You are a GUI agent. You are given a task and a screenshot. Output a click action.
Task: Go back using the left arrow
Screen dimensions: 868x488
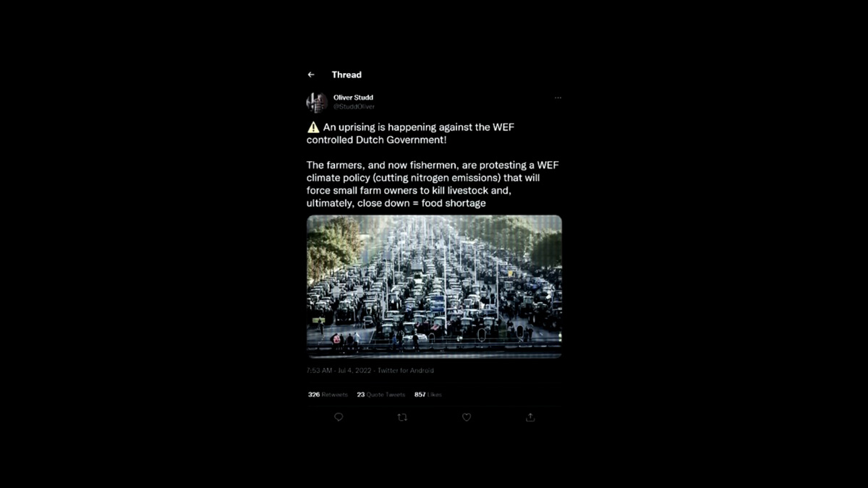311,74
